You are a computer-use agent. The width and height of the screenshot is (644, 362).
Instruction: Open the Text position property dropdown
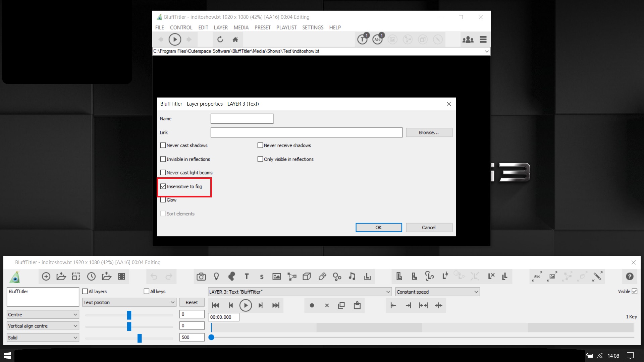pyautogui.click(x=129, y=302)
